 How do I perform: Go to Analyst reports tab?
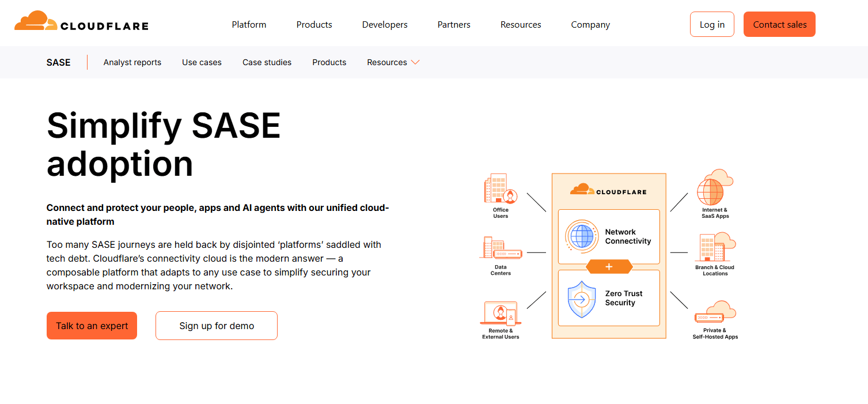click(132, 62)
